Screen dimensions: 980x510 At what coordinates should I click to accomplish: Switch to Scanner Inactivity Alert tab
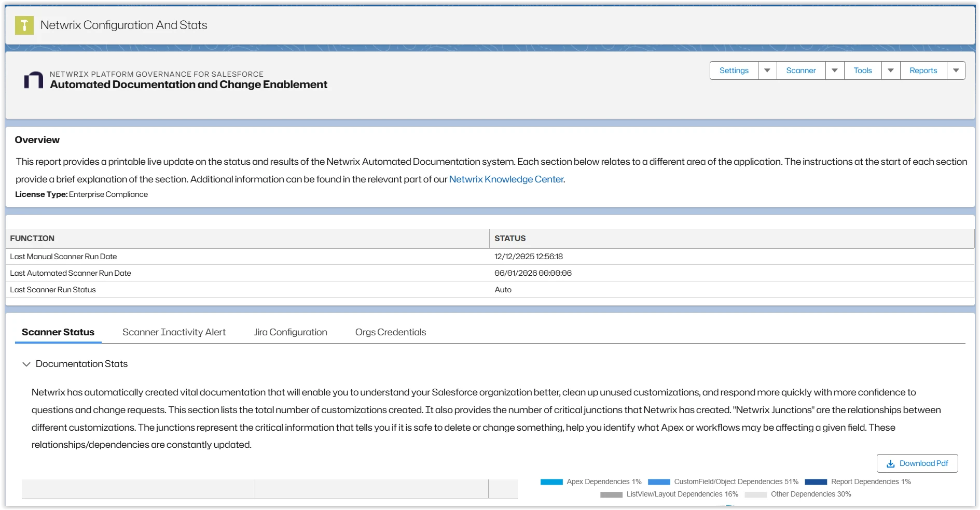tap(174, 332)
